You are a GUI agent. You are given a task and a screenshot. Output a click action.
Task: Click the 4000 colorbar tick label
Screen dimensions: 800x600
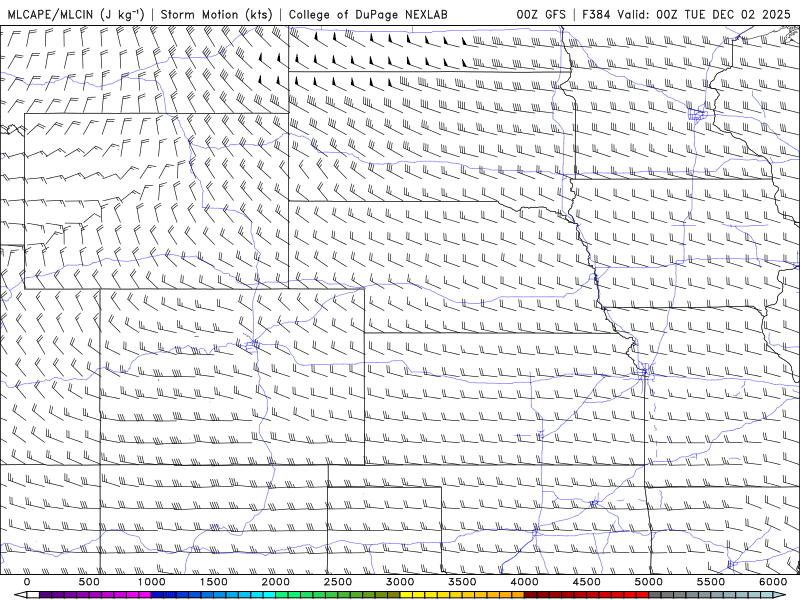click(x=525, y=582)
